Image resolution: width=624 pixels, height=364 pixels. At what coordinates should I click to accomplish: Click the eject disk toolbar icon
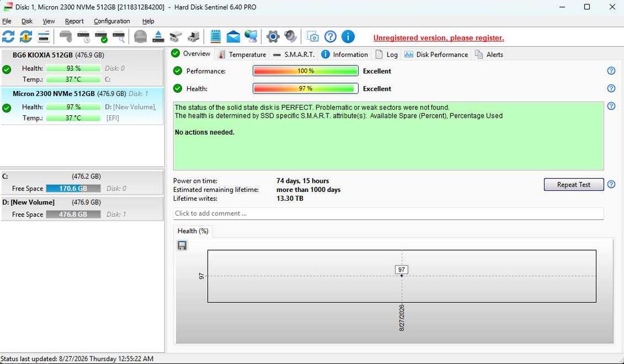tap(158, 37)
